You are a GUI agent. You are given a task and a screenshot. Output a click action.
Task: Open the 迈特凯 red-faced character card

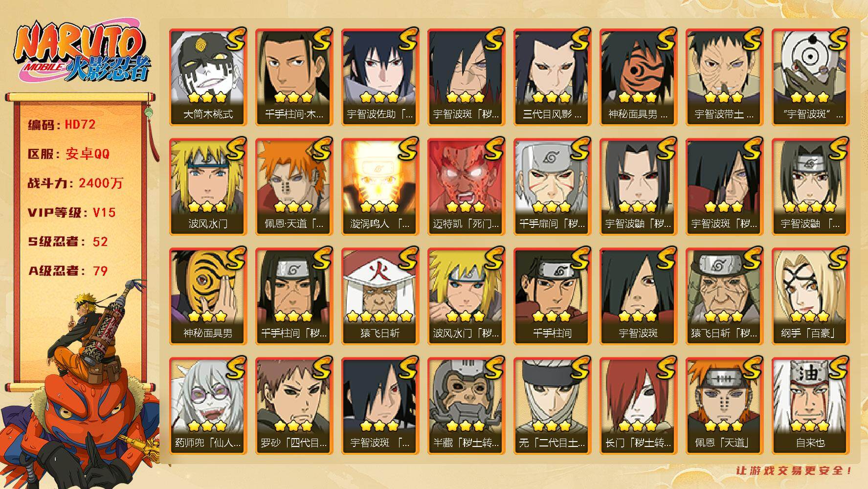click(467, 187)
